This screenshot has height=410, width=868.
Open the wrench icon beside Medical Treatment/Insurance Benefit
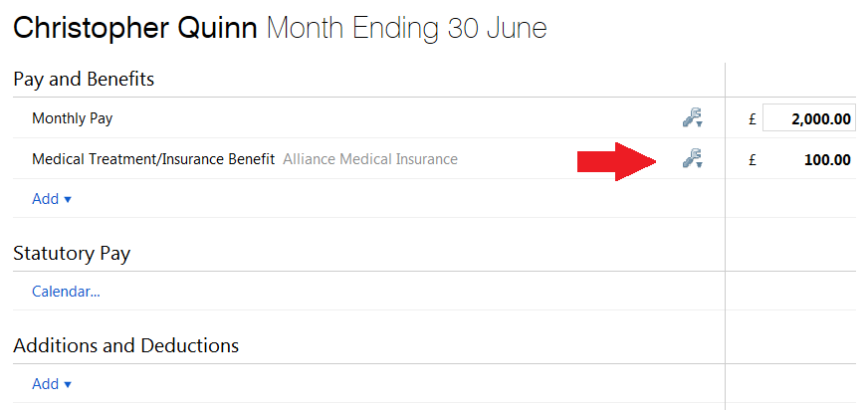pyautogui.click(x=692, y=159)
